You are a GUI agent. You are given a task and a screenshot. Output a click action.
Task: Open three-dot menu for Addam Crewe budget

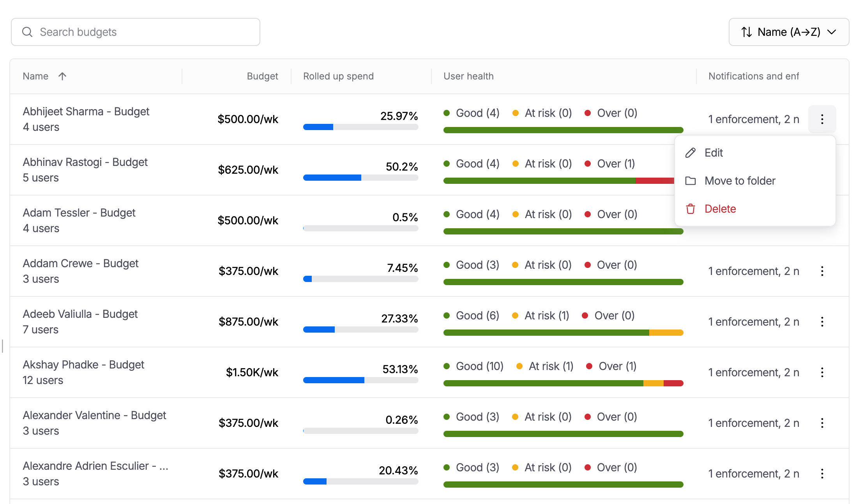[822, 271]
